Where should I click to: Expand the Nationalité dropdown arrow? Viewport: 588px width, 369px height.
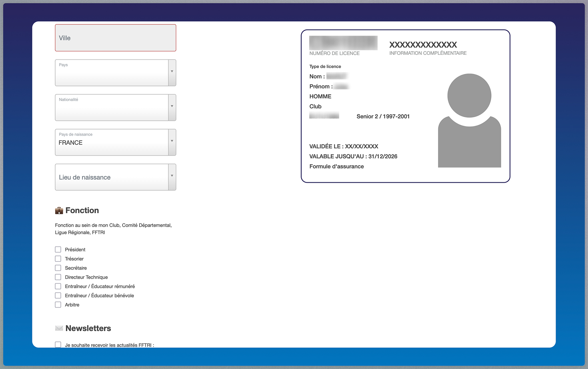172,108
